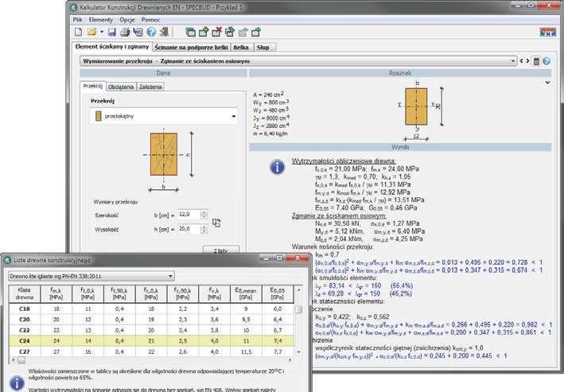This screenshot has height=392, width=564.
Task: Open the Opcje menu
Action: [x=127, y=19]
